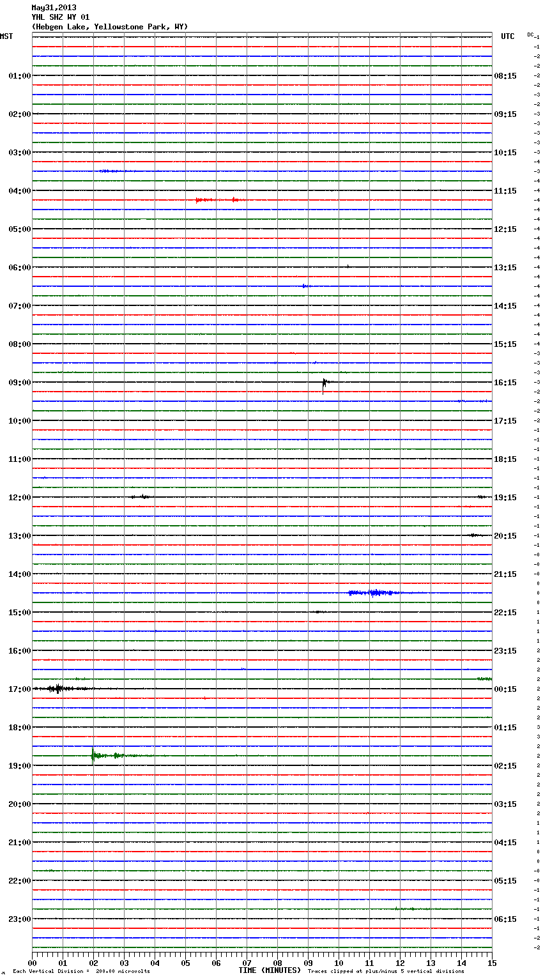
Task: Click minute 12 on the time axis
Action: (400, 963)
